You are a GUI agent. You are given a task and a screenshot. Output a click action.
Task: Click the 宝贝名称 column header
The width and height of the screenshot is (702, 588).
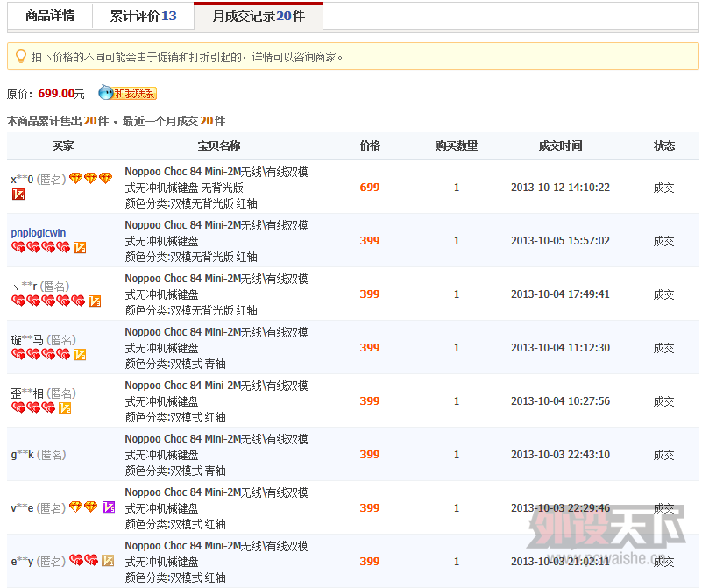(219, 145)
